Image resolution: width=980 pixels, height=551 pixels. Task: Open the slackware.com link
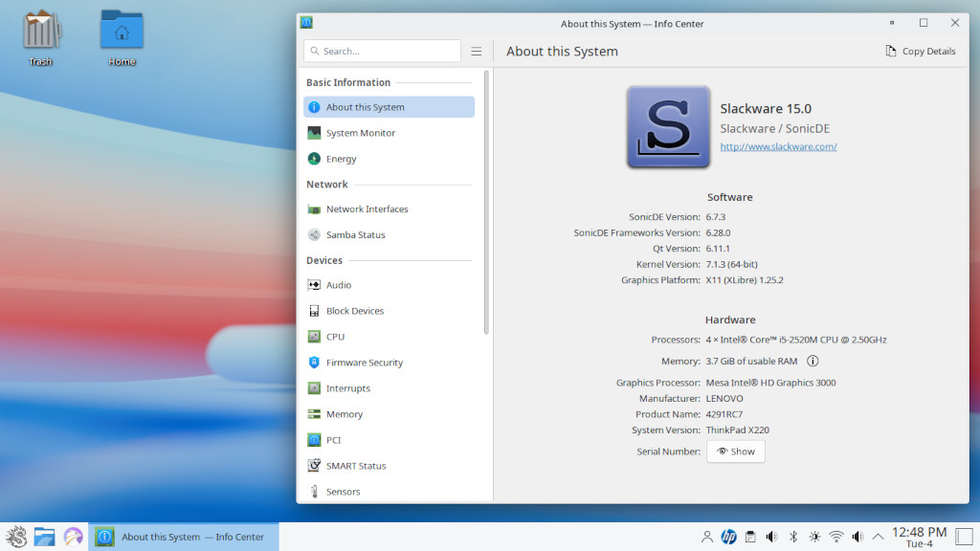tap(778, 146)
